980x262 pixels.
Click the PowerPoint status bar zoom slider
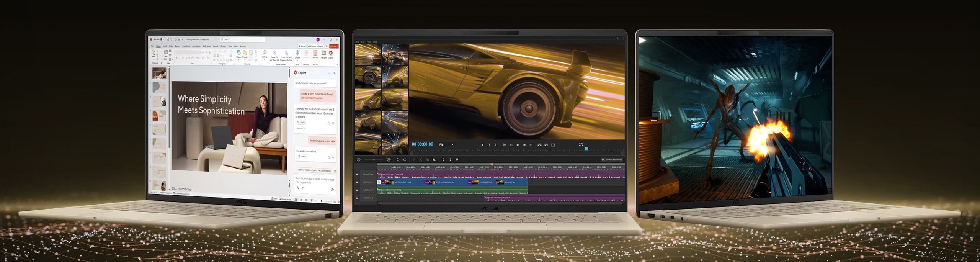[322, 201]
